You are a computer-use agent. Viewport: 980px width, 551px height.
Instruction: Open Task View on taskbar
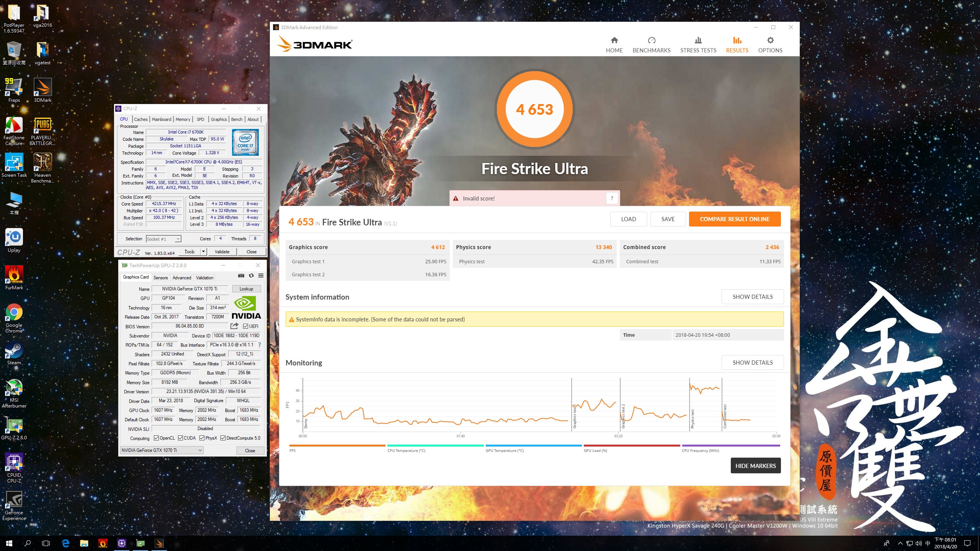tap(46, 543)
